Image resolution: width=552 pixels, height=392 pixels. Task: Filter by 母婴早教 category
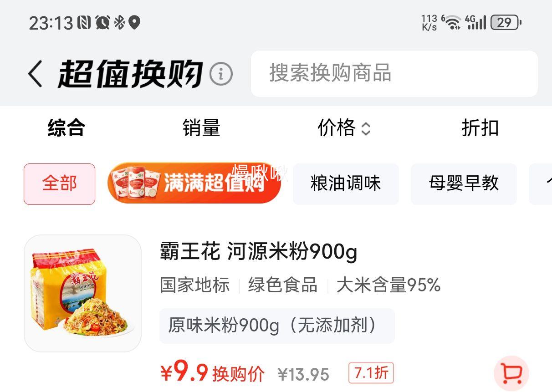pyautogui.click(x=464, y=184)
